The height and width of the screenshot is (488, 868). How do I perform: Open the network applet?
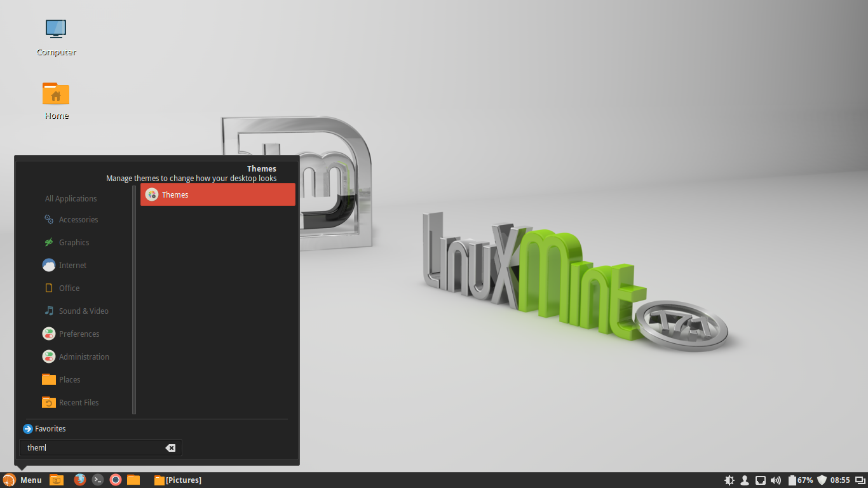(760, 480)
